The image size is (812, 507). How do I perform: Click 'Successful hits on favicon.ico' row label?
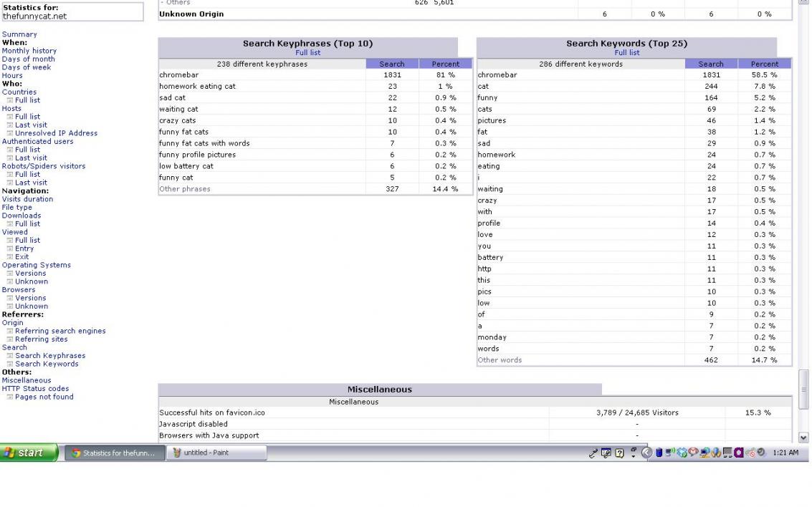pyautogui.click(x=212, y=413)
